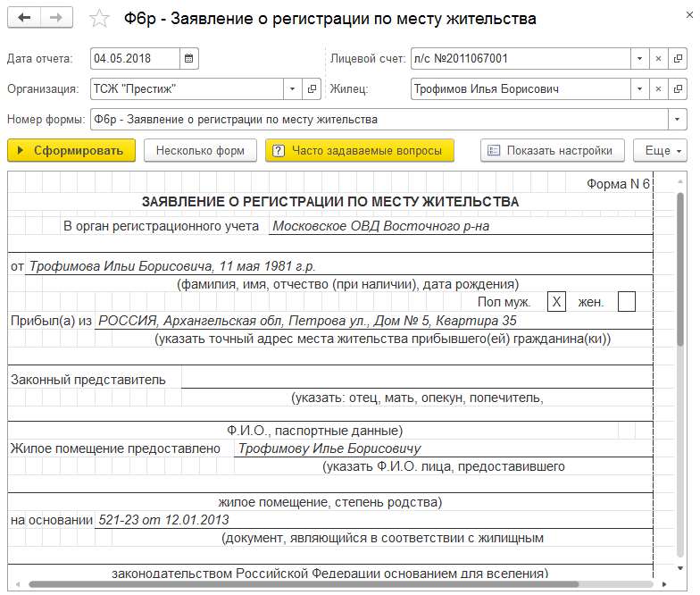Clear the Жилец field
The height and width of the screenshot is (595, 700).
658,89
